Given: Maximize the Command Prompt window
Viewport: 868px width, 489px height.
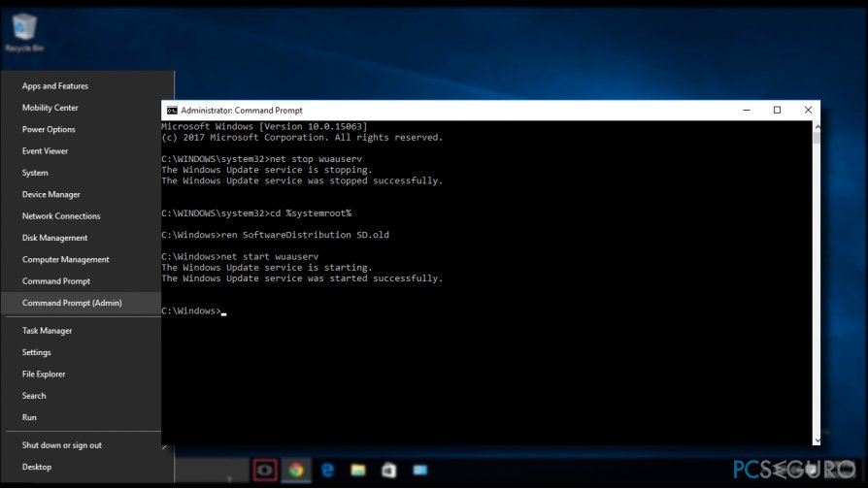Looking at the screenshot, I should (x=777, y=110).
